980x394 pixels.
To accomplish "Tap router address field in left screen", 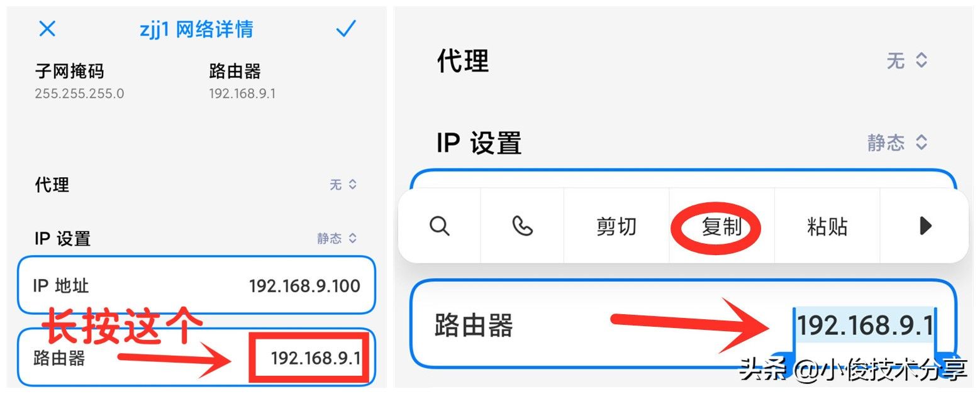I will tap(196, 358).
